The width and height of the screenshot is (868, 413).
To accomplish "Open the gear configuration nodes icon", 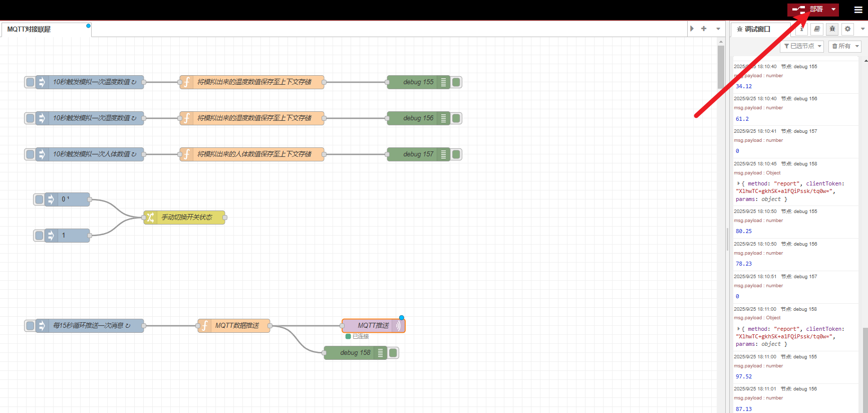I will click(847, 29).
